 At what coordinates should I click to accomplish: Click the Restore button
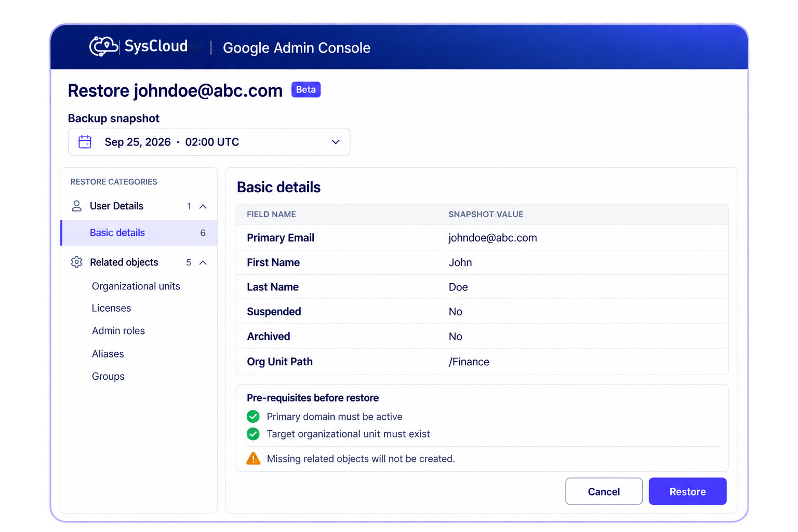[687, 491]
